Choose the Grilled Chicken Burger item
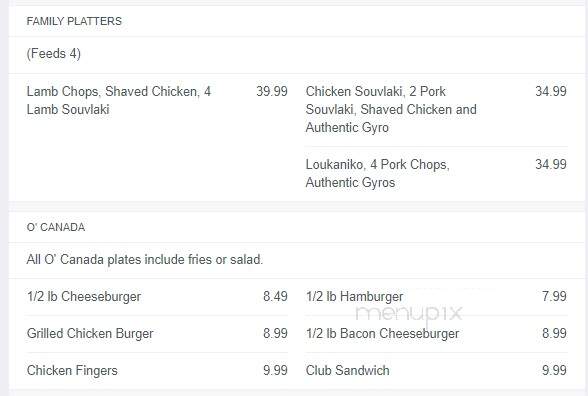The image size is (588, 396). point(90,334)
